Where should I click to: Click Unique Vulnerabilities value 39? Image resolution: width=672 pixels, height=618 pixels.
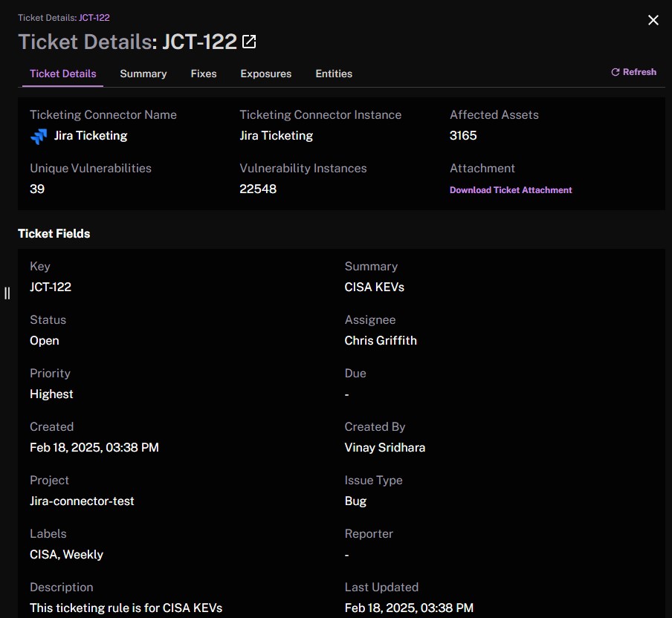[x=37, y=189]
